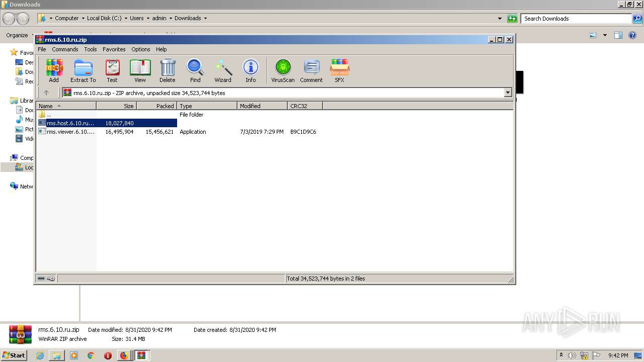Expand dropdown arrow after Downloads in breadcrumb
644x362 pixels.
tap(205, 18)
